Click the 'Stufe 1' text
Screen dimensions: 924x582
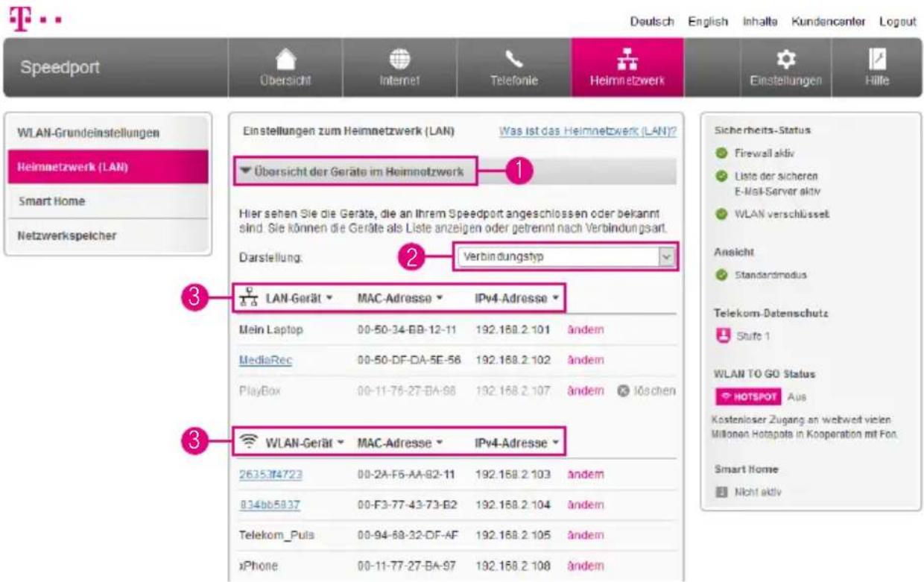[x=753, y=336]
